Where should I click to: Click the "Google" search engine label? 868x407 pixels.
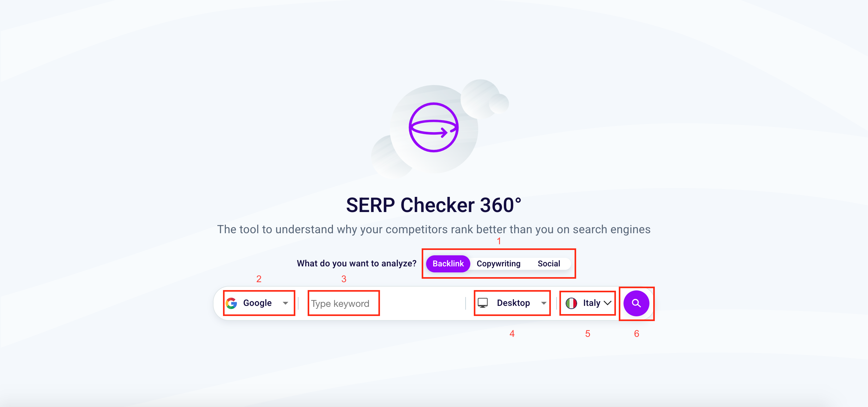pos(257,303)
